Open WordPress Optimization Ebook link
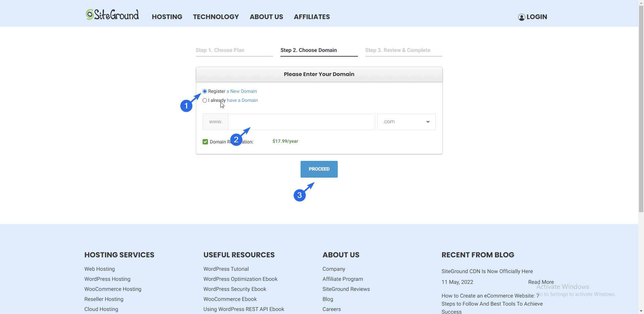 [x=240, y=279]
